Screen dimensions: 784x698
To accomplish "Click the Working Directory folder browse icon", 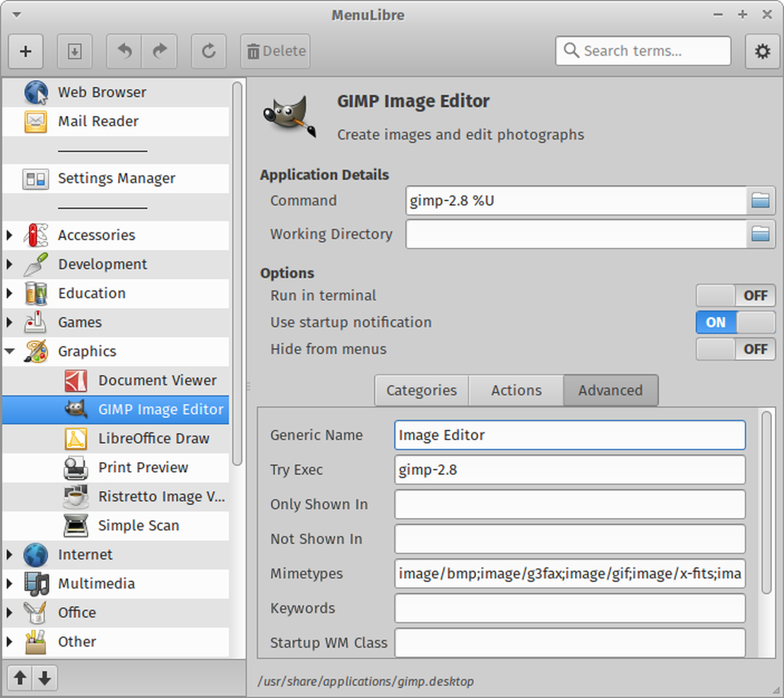I will pyautogui.click(x=761, y=235).
